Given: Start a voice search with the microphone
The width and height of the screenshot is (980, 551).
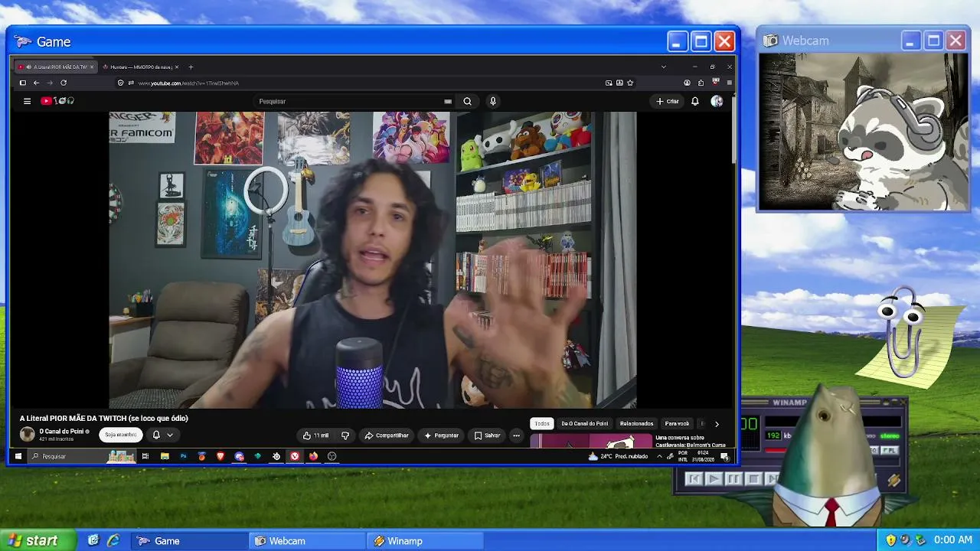Looking at the screenshot, I should pyautogui.click(x=493, y=101).
